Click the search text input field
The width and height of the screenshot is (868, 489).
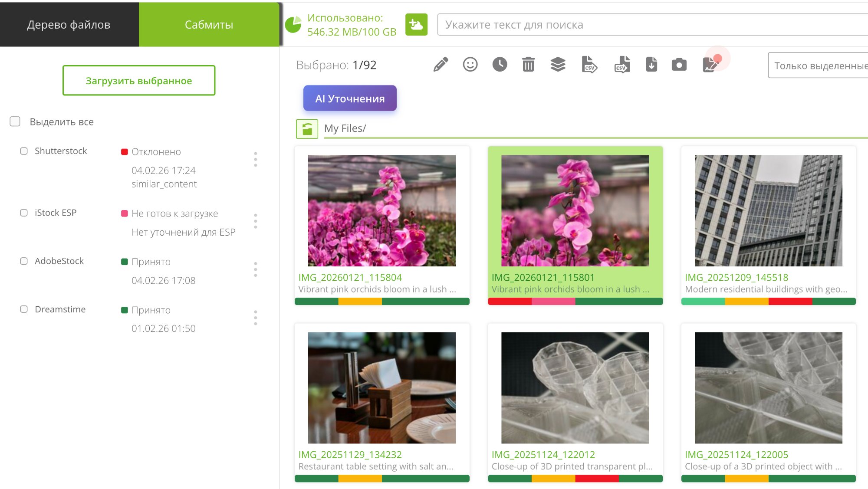[651, 25]
